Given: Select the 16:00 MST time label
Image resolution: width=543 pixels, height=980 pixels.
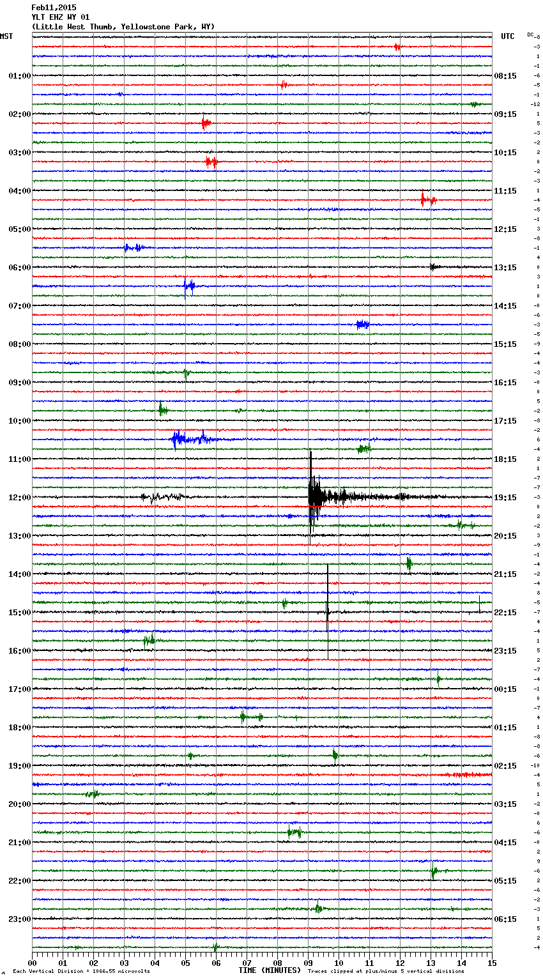Looking at the screenshot, I should point(20,651).
